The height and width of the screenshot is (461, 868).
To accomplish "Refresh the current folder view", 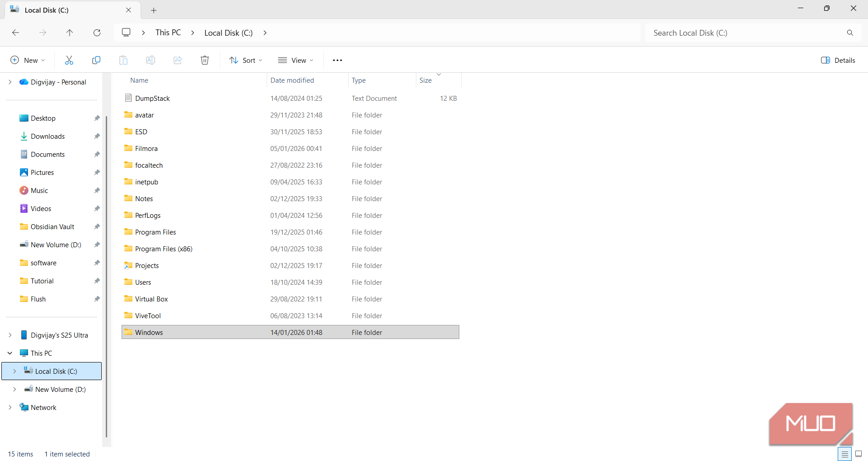I will pos(97,33).
